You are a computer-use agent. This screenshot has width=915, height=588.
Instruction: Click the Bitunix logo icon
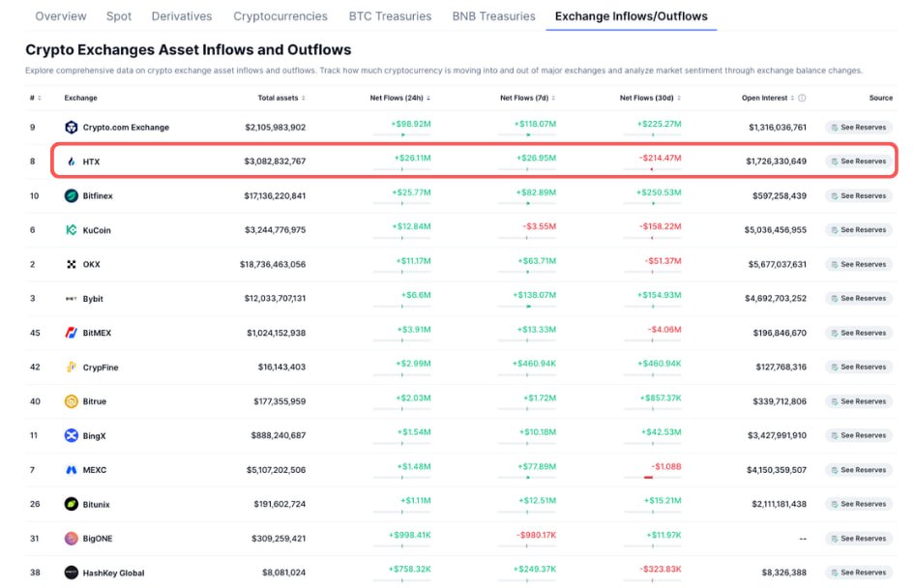click(x=72, y=504)
